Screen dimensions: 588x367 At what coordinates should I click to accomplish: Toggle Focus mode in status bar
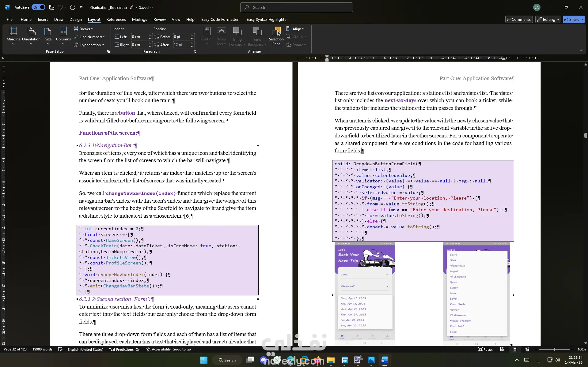(485, 349)
